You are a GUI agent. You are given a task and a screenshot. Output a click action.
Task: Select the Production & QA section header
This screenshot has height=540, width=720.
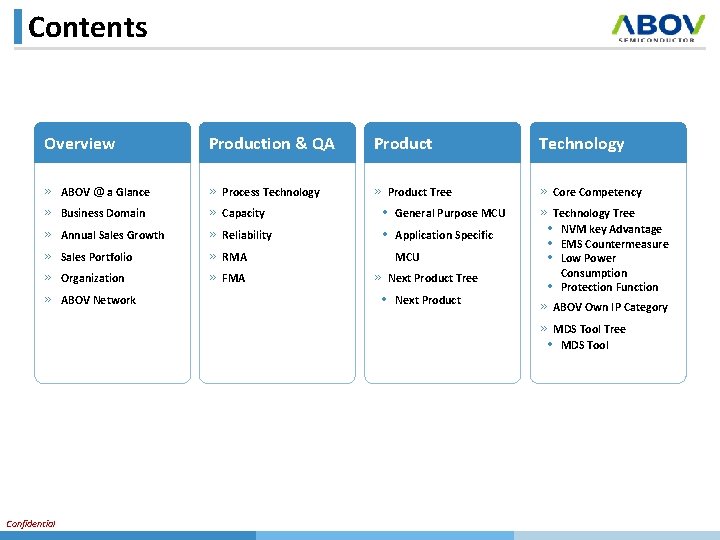coord(277,143)
